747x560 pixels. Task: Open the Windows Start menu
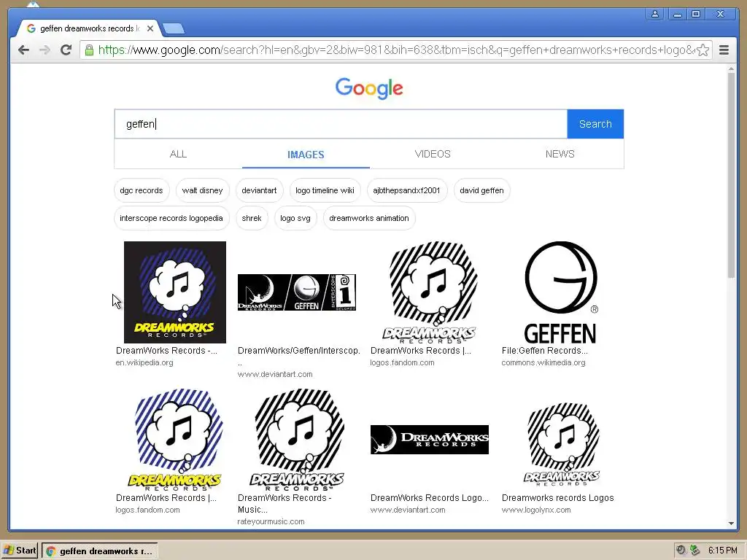click(20, 551)
